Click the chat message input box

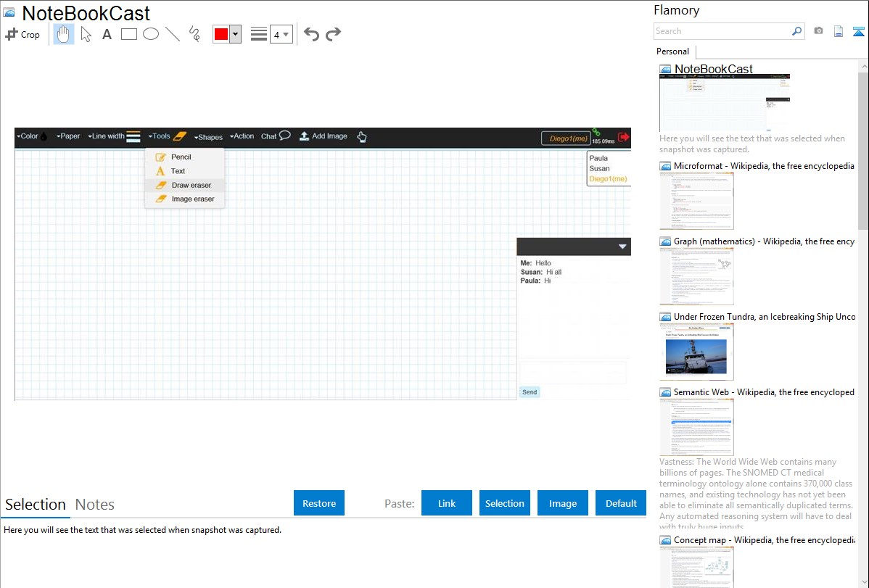(572, 373)
